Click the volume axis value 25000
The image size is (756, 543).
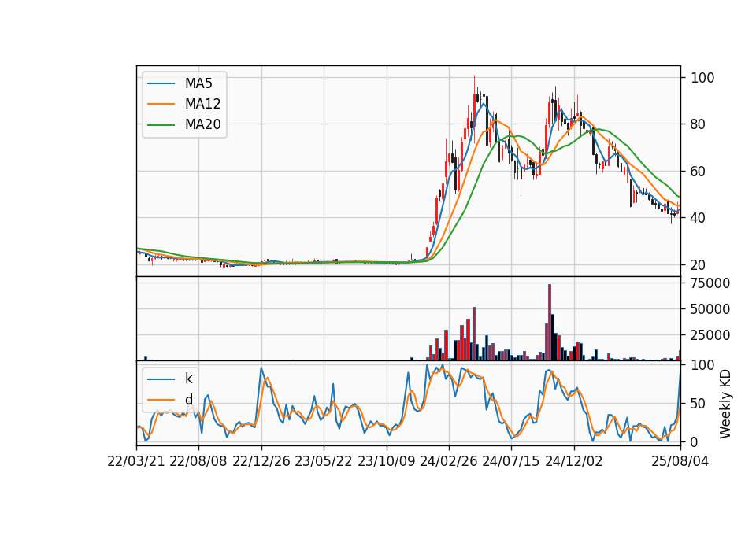click(710, 335)
